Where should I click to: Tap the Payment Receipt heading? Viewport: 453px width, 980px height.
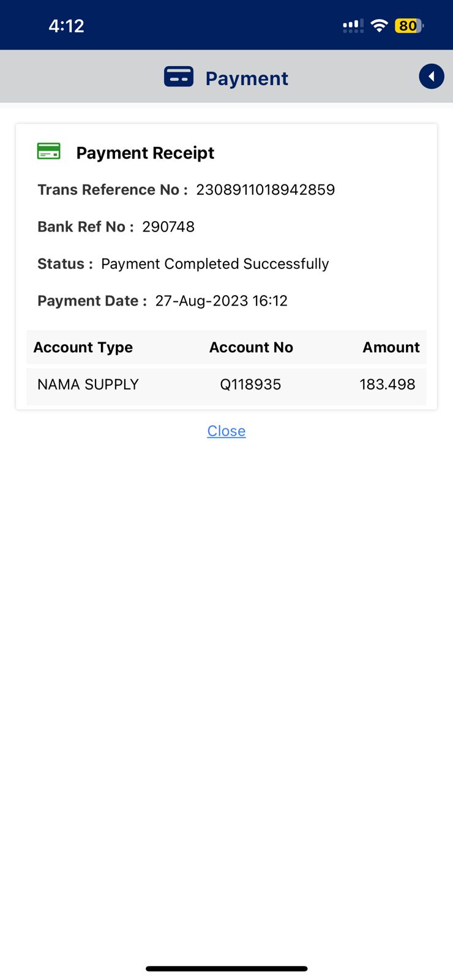click(x=145, y=153)
